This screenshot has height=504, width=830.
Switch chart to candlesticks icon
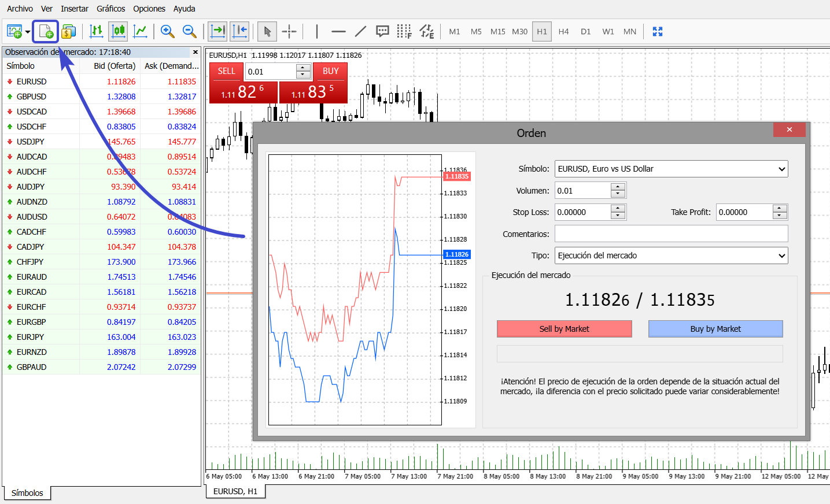[118, 31]
